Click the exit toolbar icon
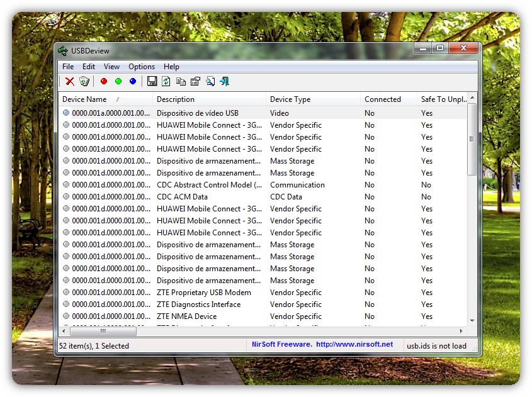Viewport: 532px width, 397px height. pos(225,81)
